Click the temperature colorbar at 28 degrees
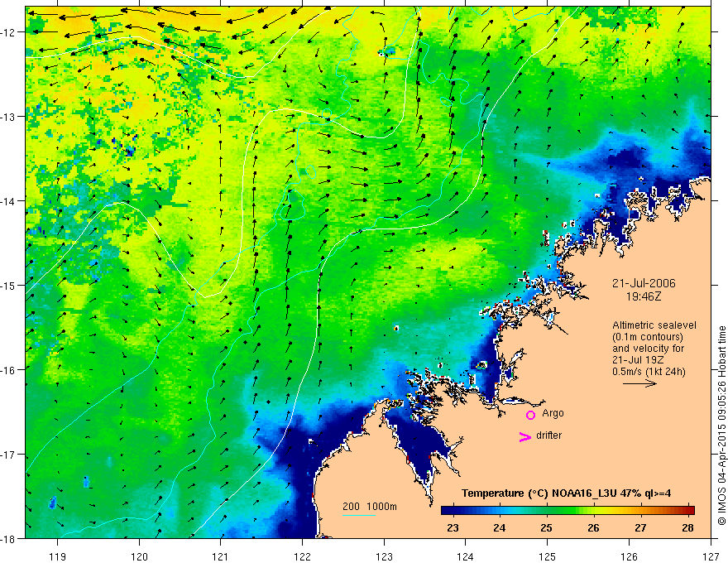 [688, 510]
